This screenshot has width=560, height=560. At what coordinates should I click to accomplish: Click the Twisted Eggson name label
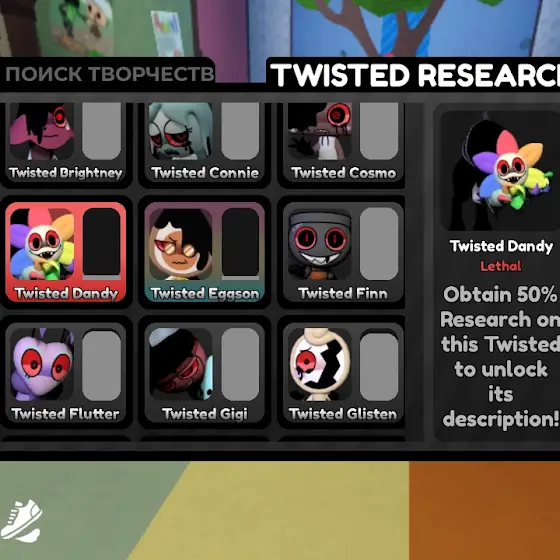tap(205, 294)
